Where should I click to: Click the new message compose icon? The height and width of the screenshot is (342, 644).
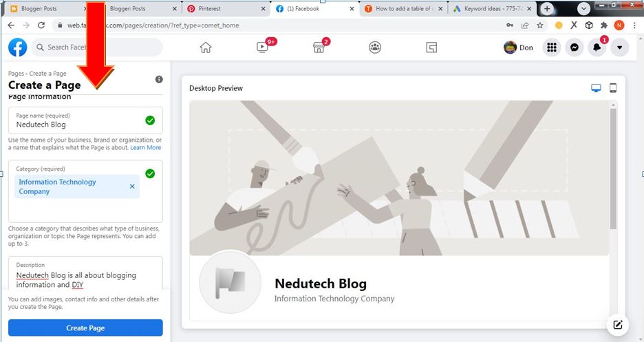pos(618,325)
